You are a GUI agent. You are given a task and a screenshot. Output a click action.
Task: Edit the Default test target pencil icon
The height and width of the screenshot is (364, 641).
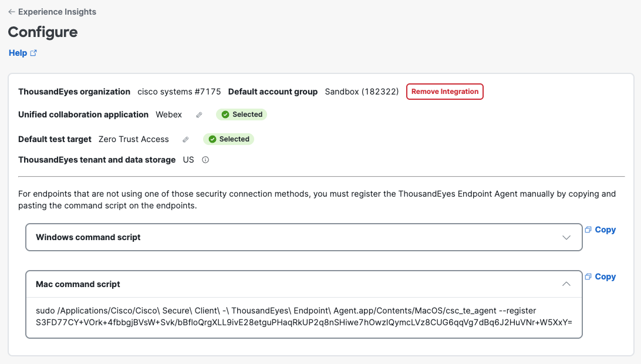point(185,140)
